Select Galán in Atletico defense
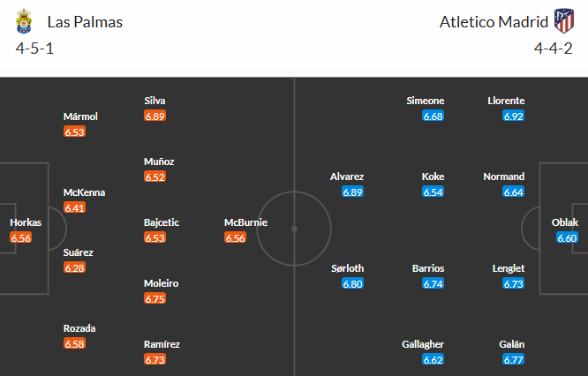Image resolution: width=588 pixels, height=376 pixels. 512,344
